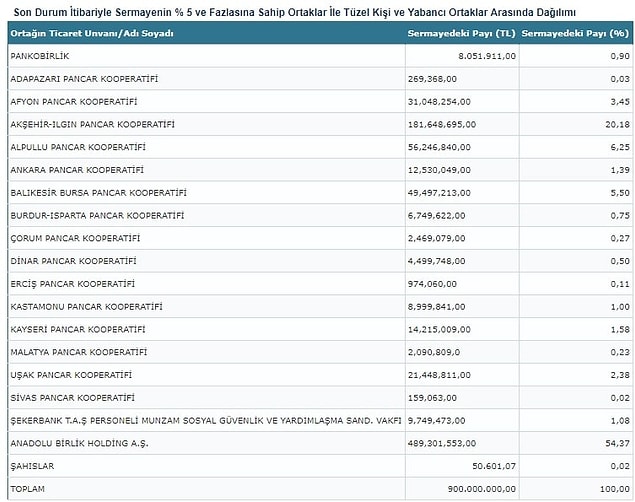Image resolution: width=635 pixels, height=502 pixels.
Task: Select the amount 21,448,811,00
Action: pos(439,374)
